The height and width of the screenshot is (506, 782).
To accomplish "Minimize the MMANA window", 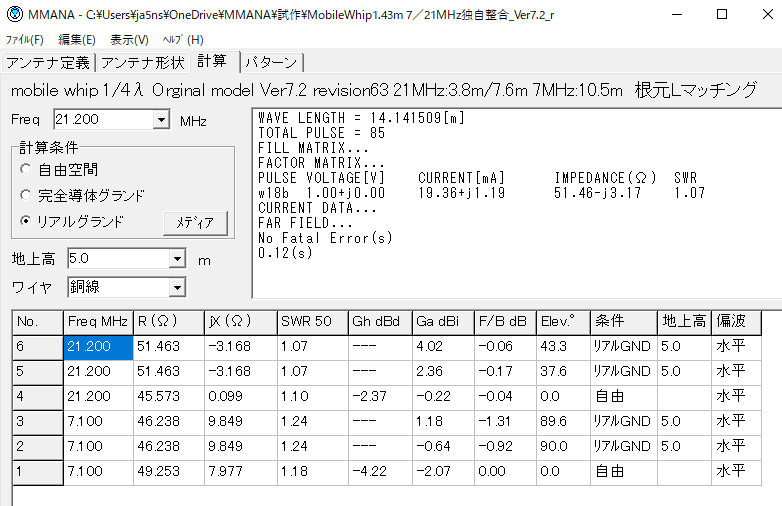I will pyautogui.click(x=677, y=14).
